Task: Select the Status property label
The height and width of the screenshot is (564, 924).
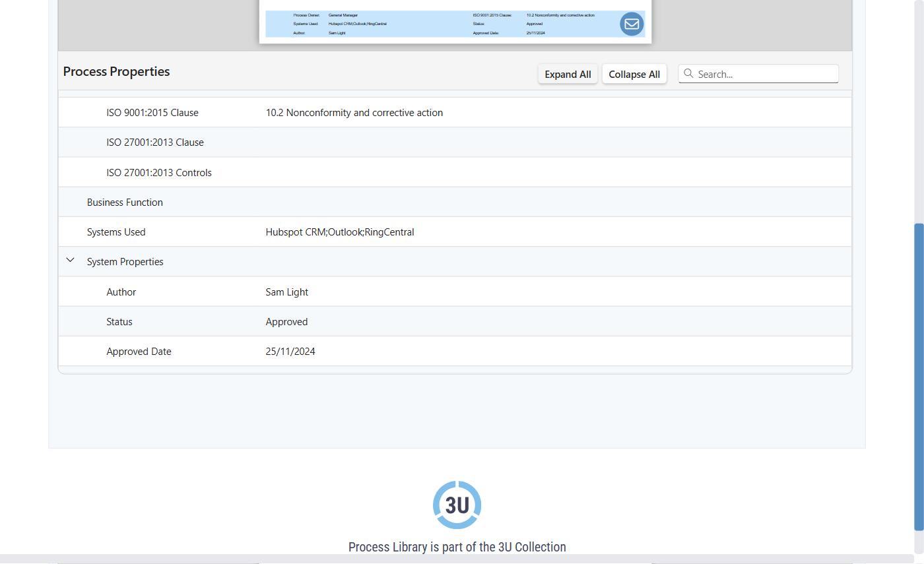Action: point(119,322)
